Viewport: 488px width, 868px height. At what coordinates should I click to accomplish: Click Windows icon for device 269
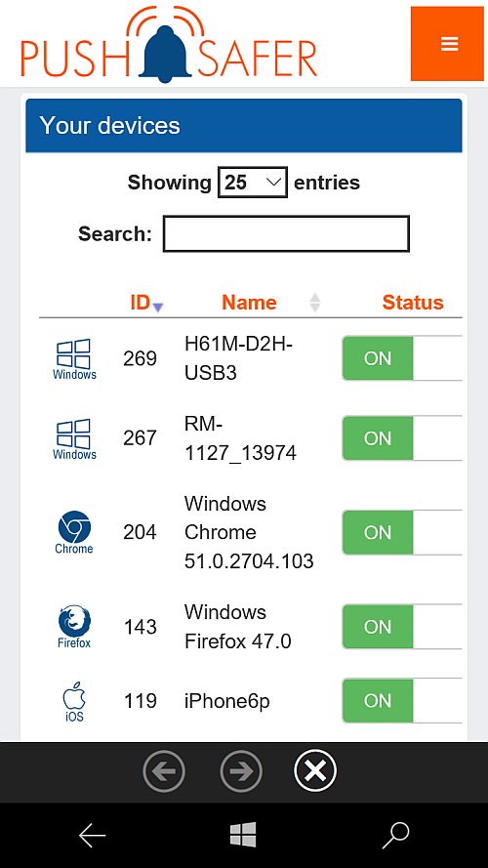click(x=75, y=359)
